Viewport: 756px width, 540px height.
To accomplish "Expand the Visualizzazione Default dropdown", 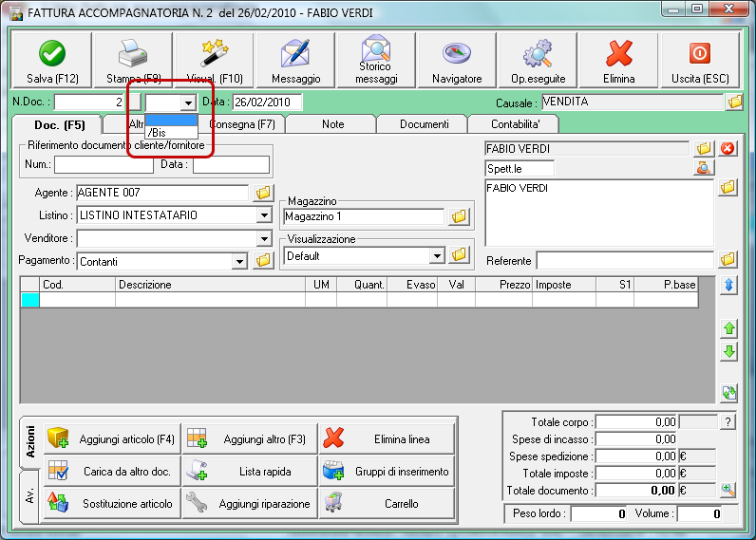I will 437,256.
